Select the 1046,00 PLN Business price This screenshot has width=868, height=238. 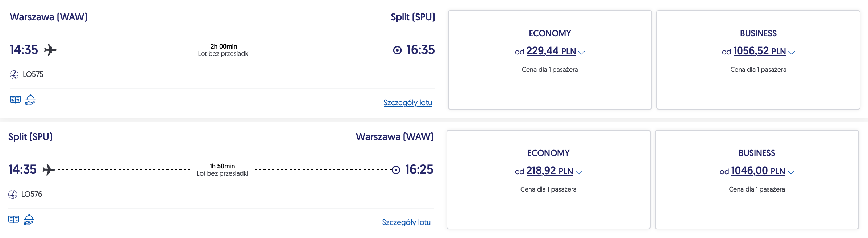point(758,171)
